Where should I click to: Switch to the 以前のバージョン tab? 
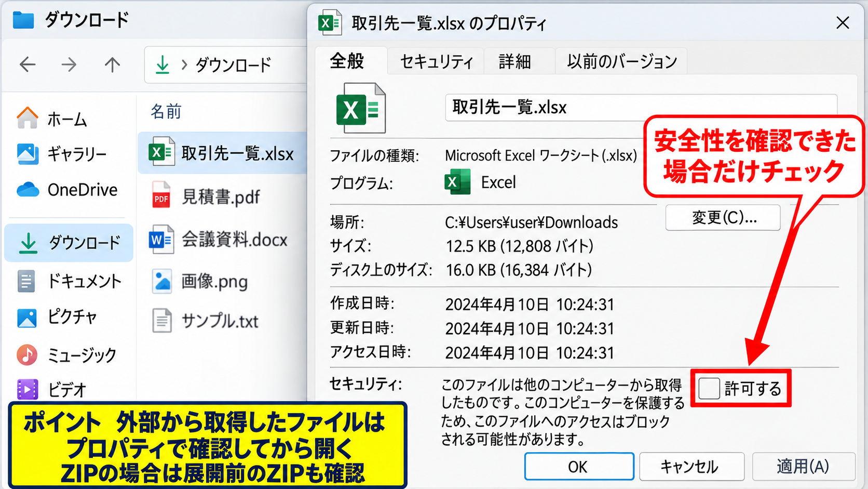click(x=621, y=62)
